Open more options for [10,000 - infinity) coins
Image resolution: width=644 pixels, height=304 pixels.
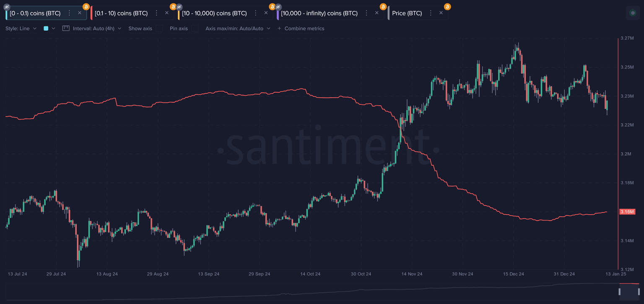tap(366, 13)
